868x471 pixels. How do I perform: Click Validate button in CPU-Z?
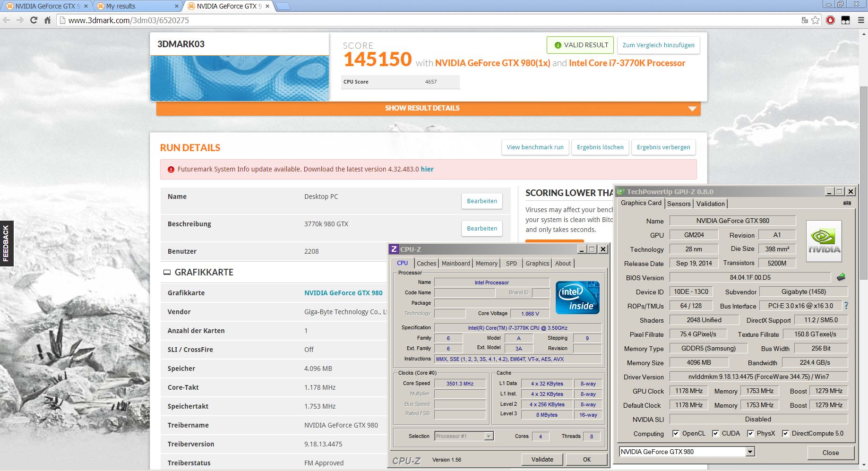click(x=542, y=459)
